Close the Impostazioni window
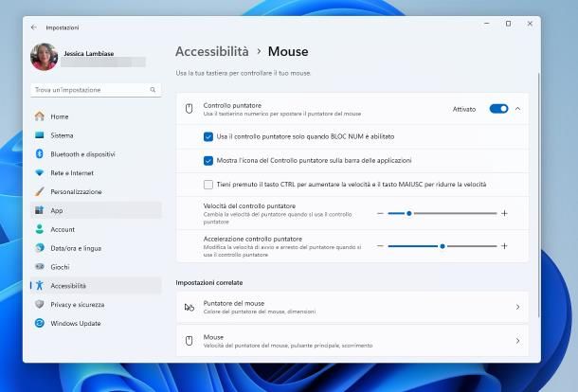The width and height of the screenshot is (578, 392). 530,24
